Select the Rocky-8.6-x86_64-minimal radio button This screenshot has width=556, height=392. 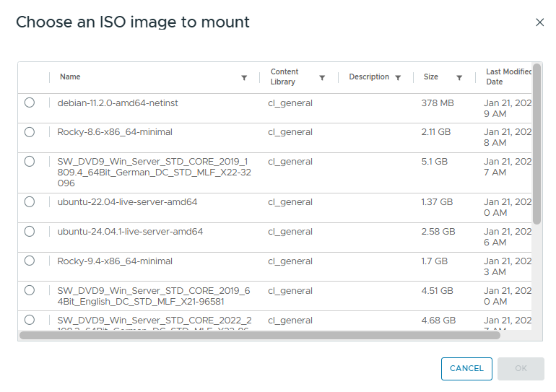coord(30,132)
